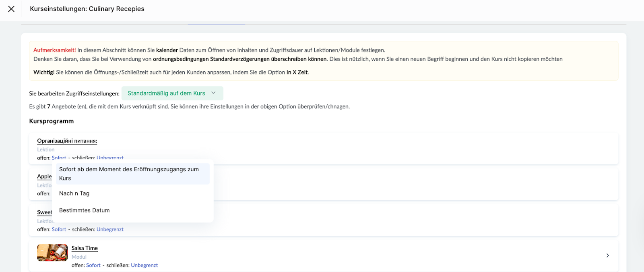
Task: Click the 'Kursprogramm' section heading
Action: pos(52,121)
